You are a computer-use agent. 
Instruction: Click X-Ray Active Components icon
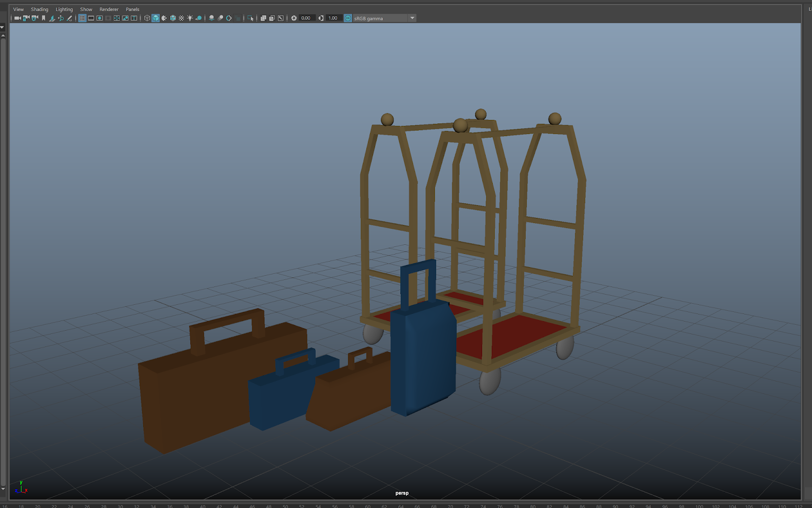coord(272,18)
